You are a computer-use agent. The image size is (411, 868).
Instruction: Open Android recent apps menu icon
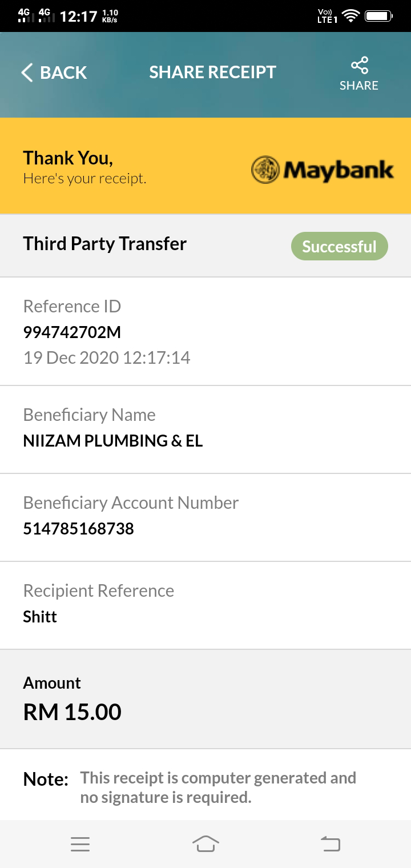click(x=80, y=844)
